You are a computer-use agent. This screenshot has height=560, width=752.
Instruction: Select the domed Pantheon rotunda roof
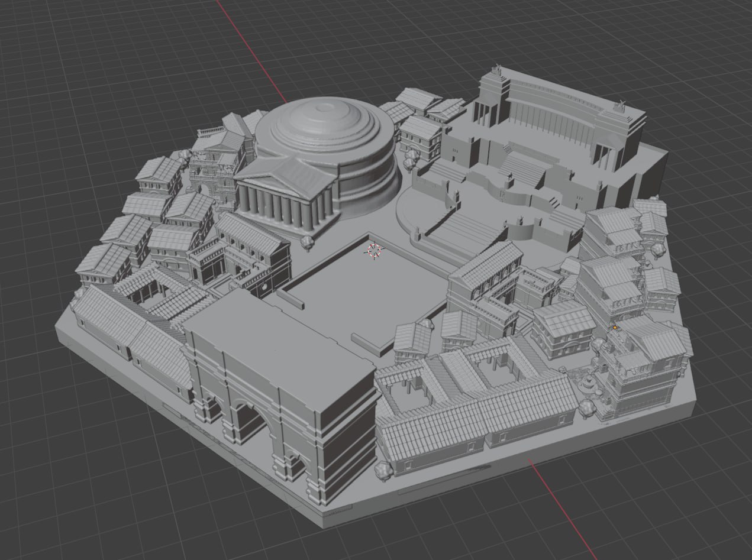click(324, 127)
